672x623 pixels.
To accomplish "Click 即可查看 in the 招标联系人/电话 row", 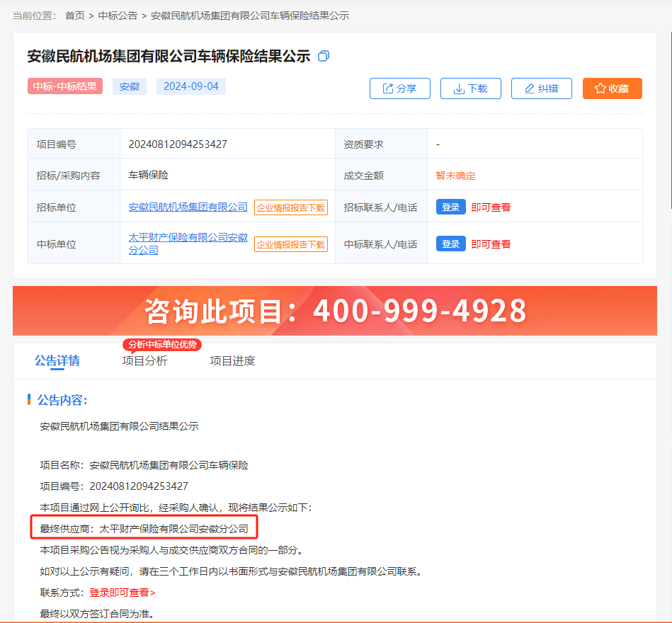I will pyautogui.click(x=491, y=207).
